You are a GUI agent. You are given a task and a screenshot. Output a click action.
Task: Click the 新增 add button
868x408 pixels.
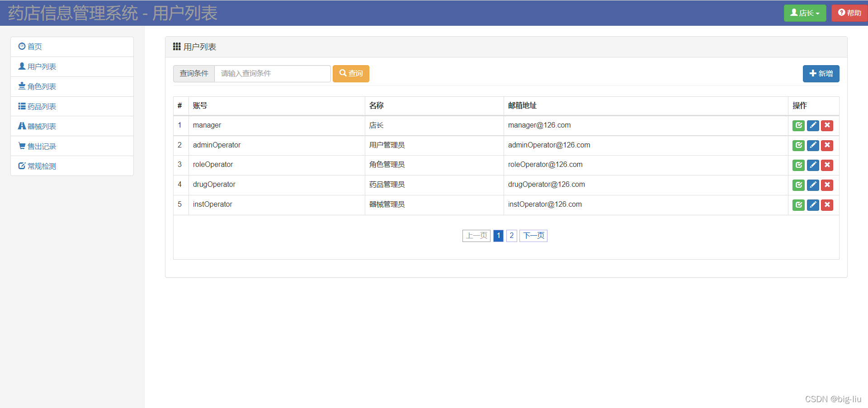point(821,74)
